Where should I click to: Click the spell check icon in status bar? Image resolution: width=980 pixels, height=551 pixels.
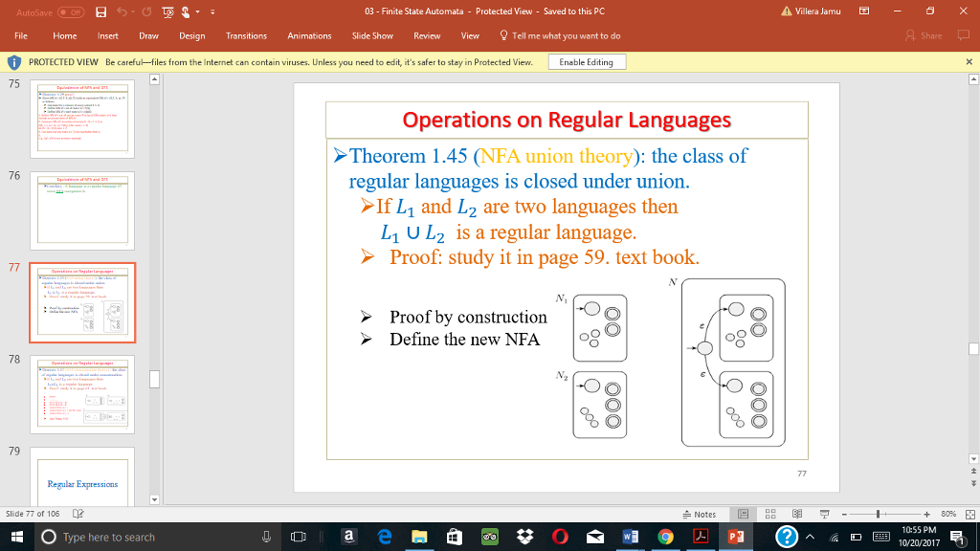[78, 514]
